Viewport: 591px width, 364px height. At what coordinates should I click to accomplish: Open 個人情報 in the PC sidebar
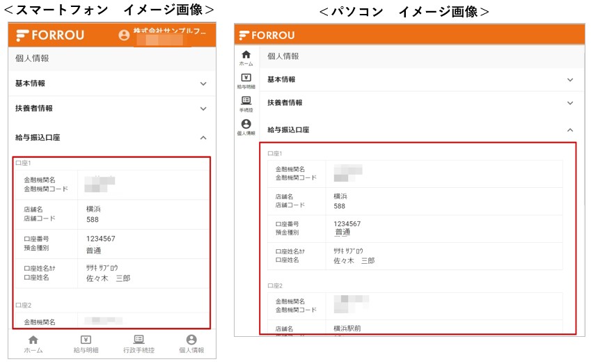click(x=246, y=127)
